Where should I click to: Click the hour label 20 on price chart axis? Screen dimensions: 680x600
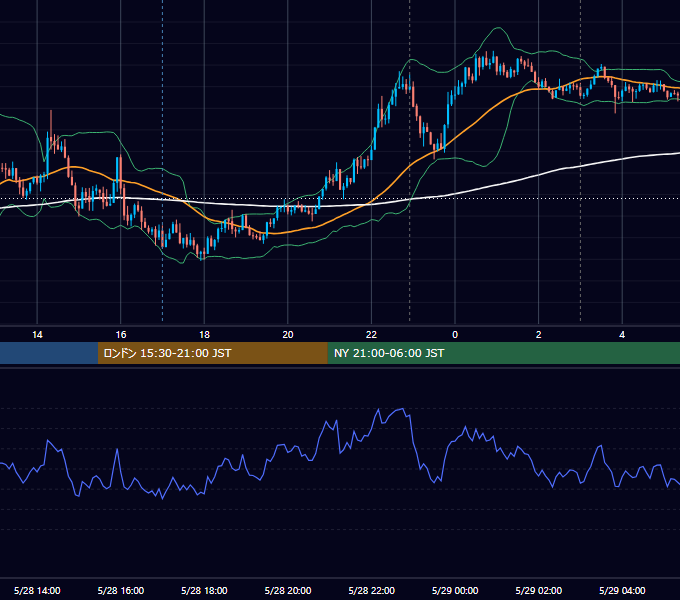point(288,334)
